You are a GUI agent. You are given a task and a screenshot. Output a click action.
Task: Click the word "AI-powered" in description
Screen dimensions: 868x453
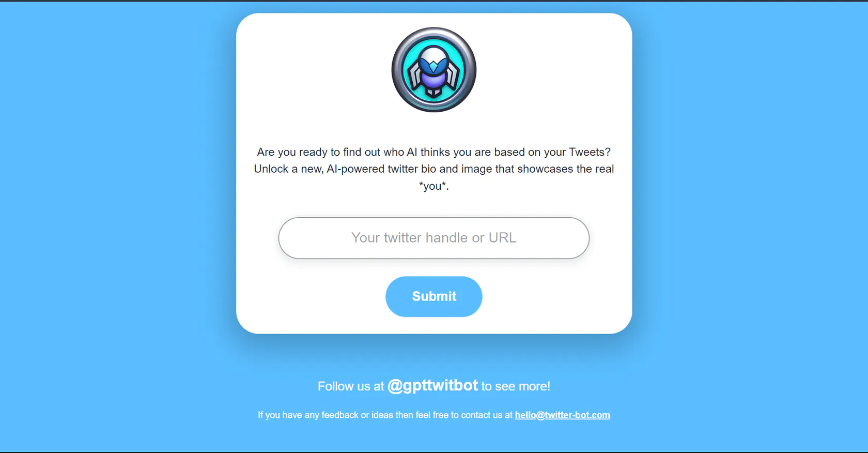tap(355, 169)
